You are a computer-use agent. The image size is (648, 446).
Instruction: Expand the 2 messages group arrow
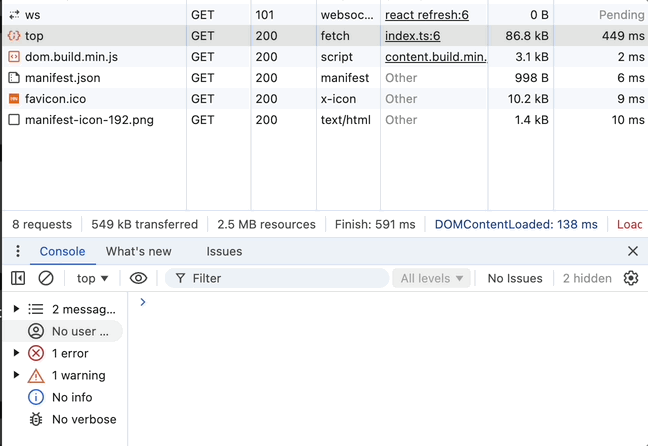(16, 309)
